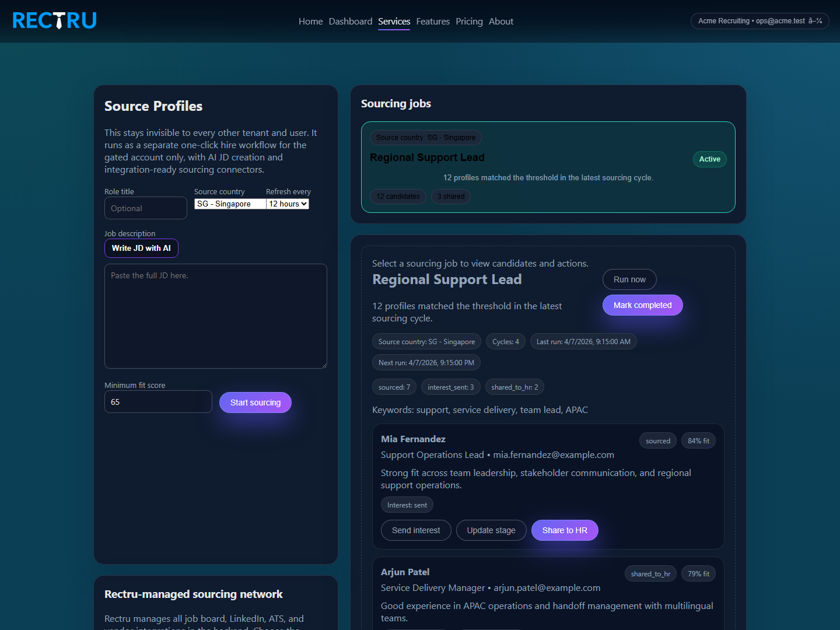840x630 pixels.
Task: Open the Pricing page
Action: [469, 21]
